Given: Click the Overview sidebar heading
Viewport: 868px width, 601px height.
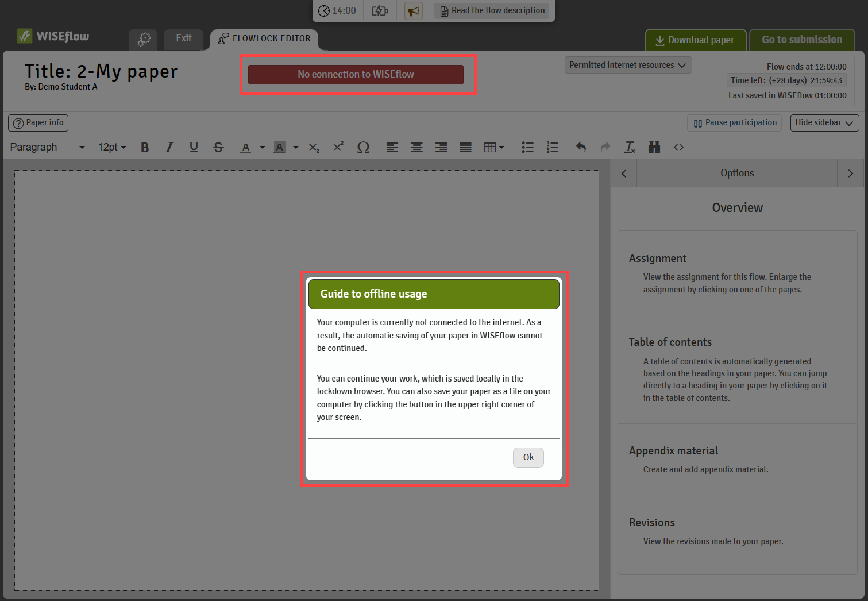Looking at the screenshot, I should click(738, 208).
